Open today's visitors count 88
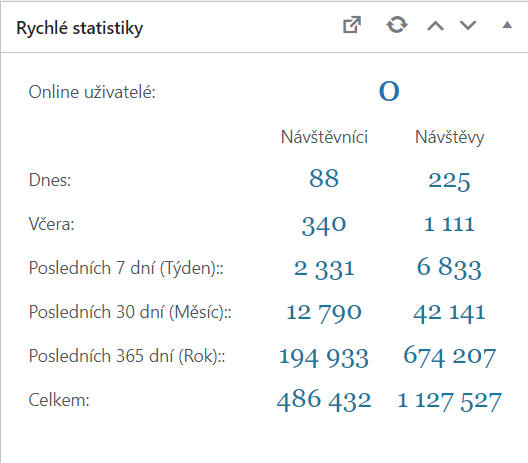The image size is (528, 463). (x=324, y=178)
